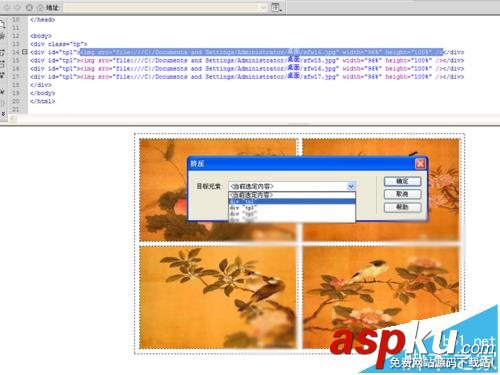Screen dimensions: 500x375
Task: Click the </div> tag on line 18
Action: click(x=41, y=85)
